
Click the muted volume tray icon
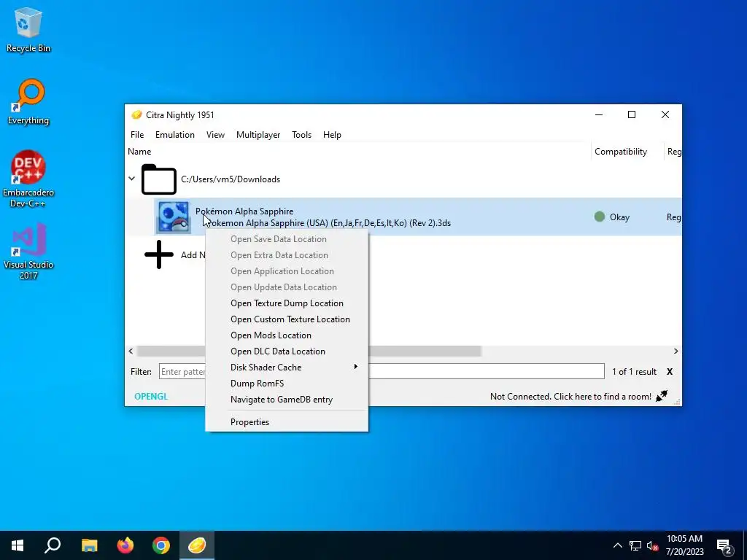coord(652,545)
